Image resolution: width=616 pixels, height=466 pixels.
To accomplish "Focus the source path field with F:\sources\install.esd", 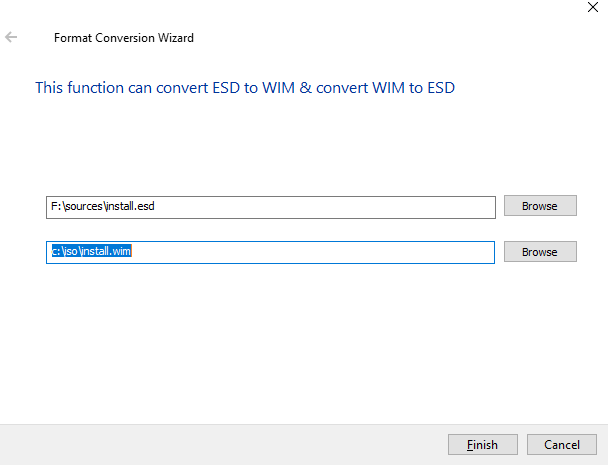I will [x=271, y=207].
